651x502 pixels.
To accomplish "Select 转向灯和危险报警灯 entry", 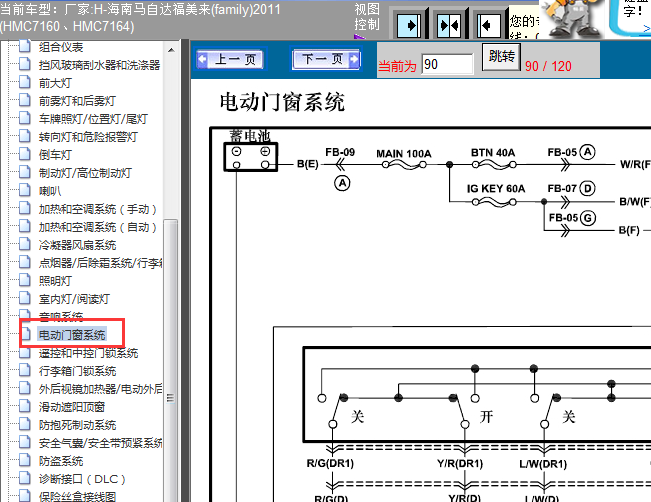I will pyautogui.click(x=88, y=137).
